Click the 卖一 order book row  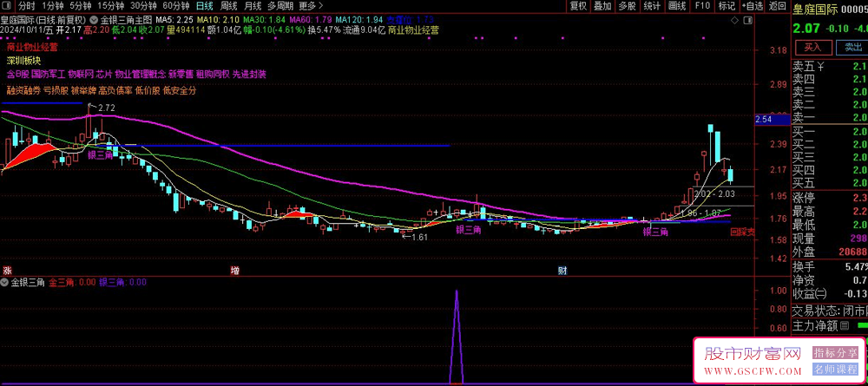tap(829, 117)
